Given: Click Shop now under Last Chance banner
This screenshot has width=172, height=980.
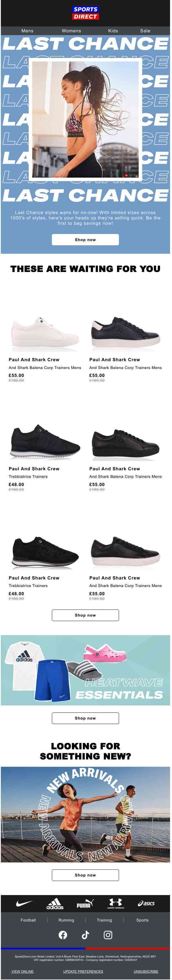Looking at the screenshot, I should pyautogui.click(x=85, y=240).
